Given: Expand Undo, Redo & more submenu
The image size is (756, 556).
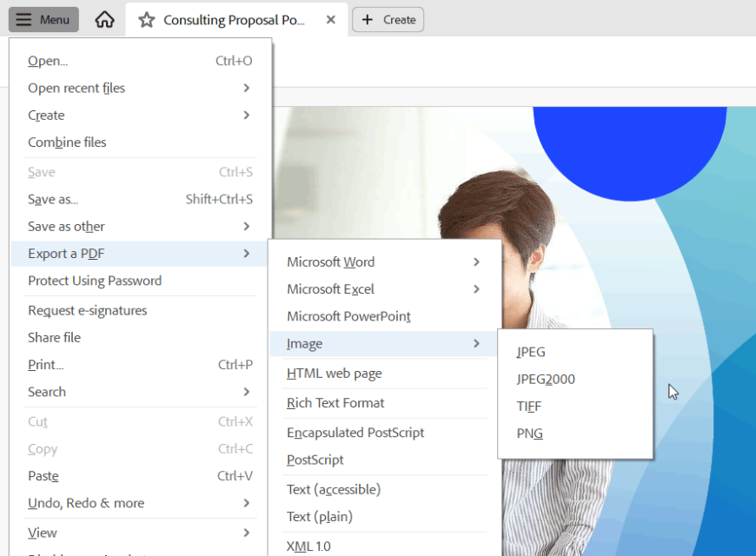Looking at the screenshot, I should click(x=140, y=503).
